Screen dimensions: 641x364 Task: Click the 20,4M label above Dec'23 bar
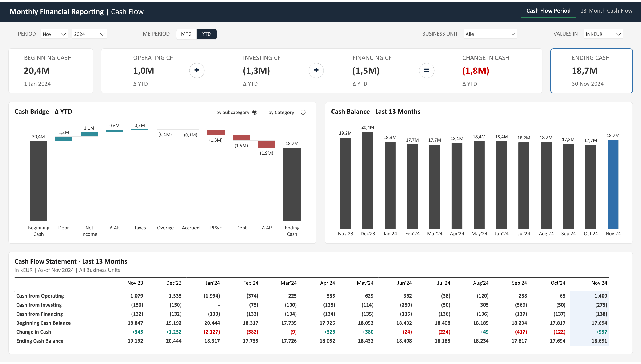(x=368, y=127)
